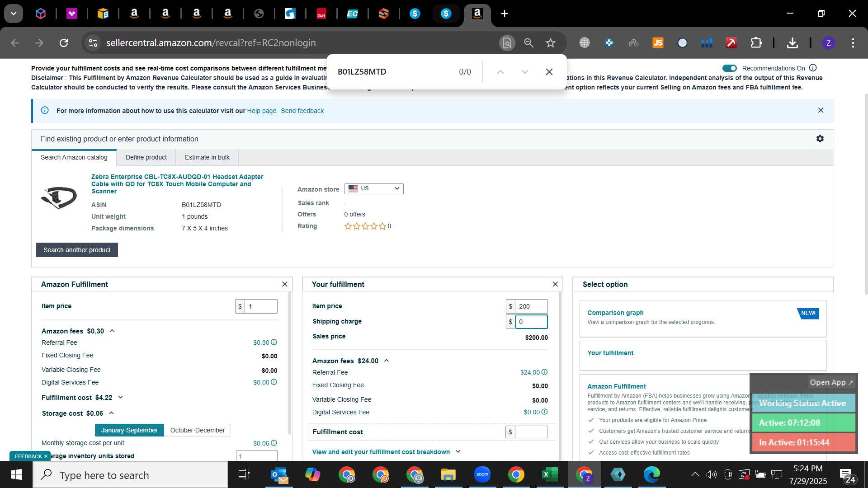This screenshot has height=488, width=868.
Task: Open calculator settings gear icon
Action: [x=820, y=139]
